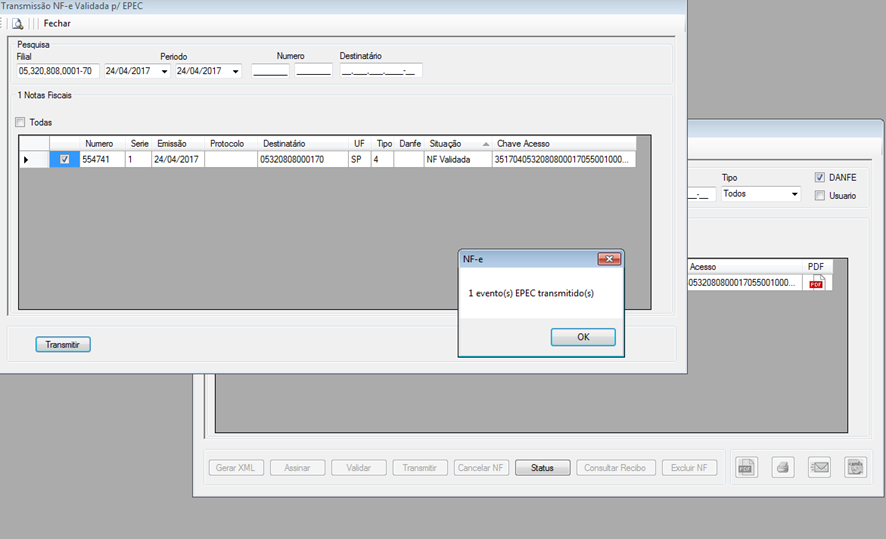
Task: Click the search/preview icon in toolbar
Action: tap(18, 24)
